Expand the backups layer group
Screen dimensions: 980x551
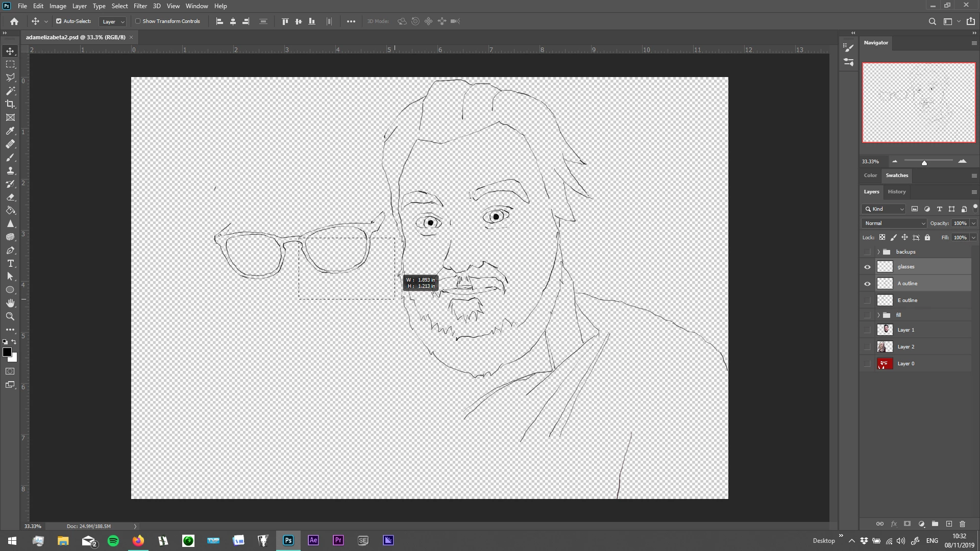(x=878, y=252)
